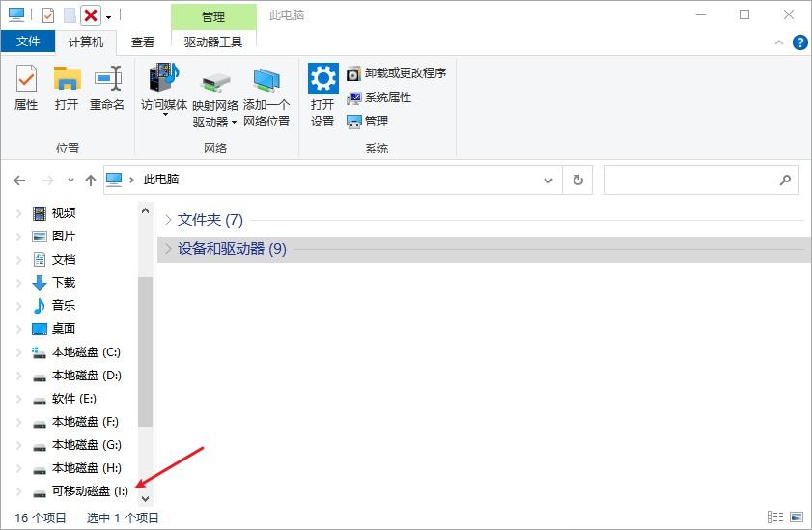Click 卸载或更改程序 in ribbon
This screenshot has width=812, height=530.
coord(396,73)
